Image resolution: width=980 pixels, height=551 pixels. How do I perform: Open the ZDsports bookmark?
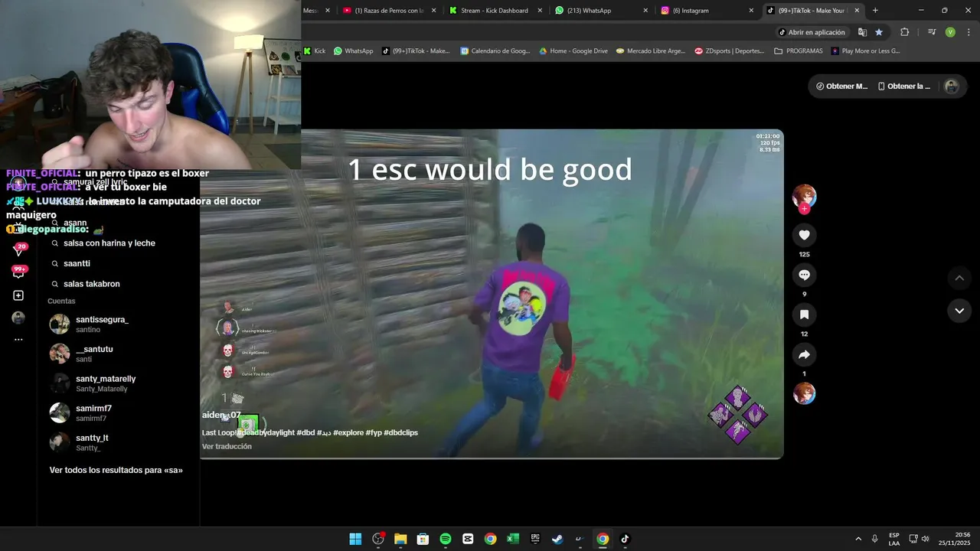point(730,51)
